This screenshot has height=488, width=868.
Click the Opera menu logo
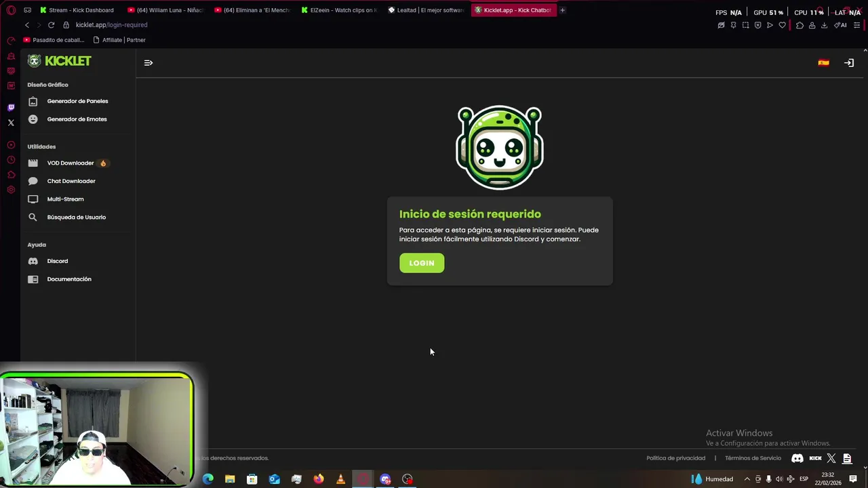point(11,10)
